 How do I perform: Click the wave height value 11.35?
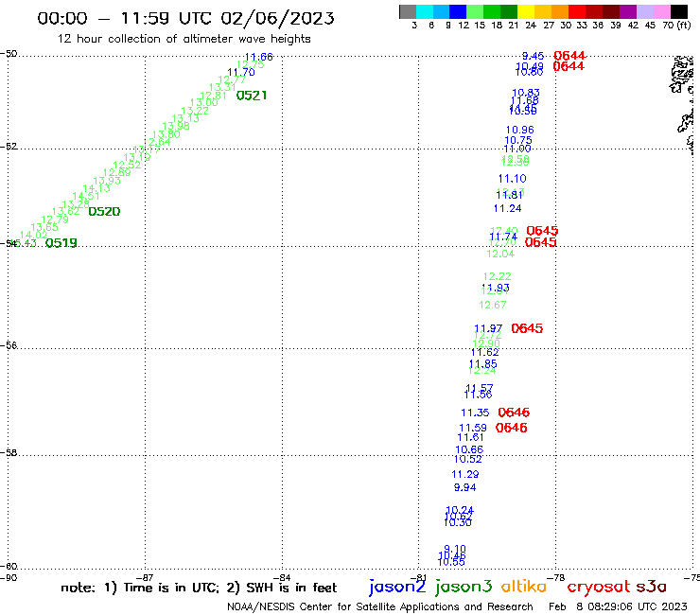pos(475,413)
